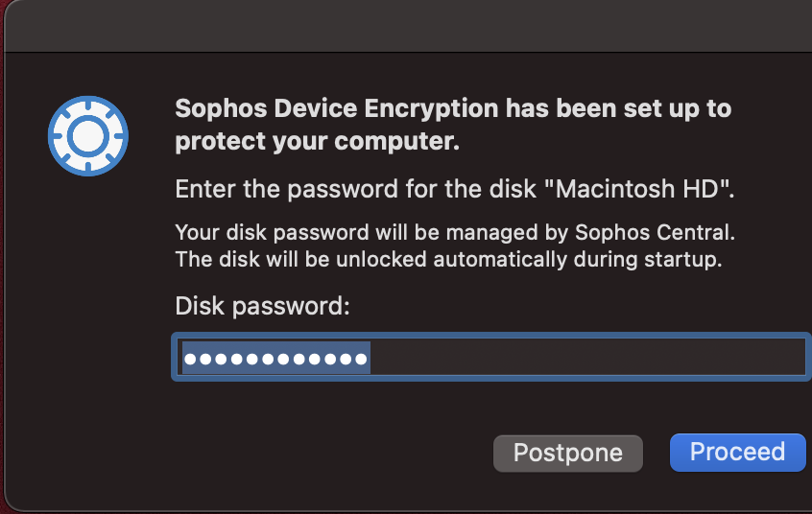Click the dialog's gray title bar
Image resolution: width=812 pixels, height=514 pixels.
(x=409, y=26)
